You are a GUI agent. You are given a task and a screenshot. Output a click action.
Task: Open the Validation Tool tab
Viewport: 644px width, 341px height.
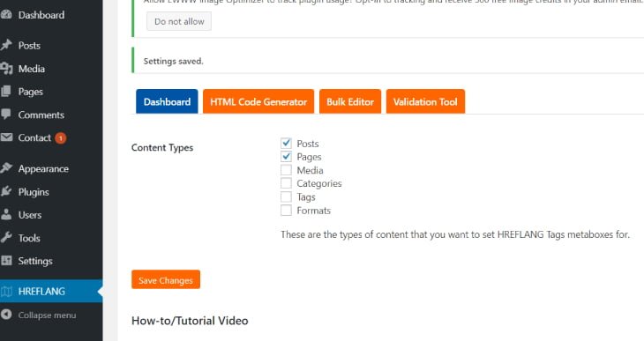[x=425, y=101]
